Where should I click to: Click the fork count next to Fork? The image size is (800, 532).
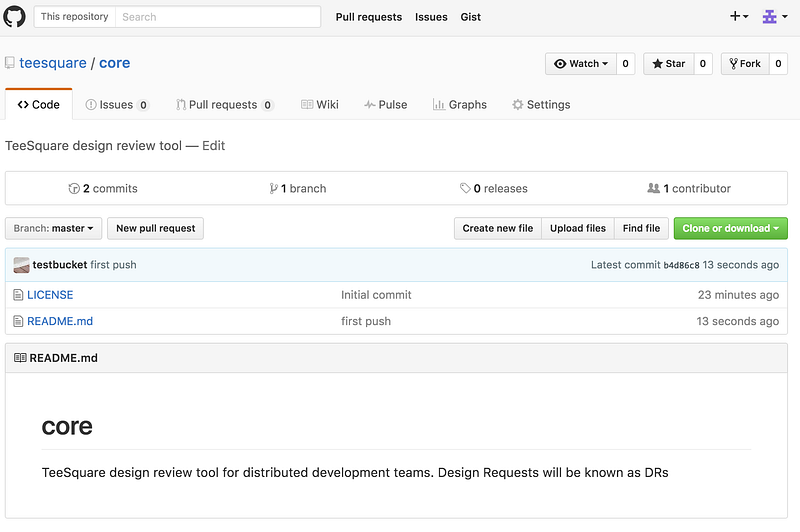[x=779, y=64]
